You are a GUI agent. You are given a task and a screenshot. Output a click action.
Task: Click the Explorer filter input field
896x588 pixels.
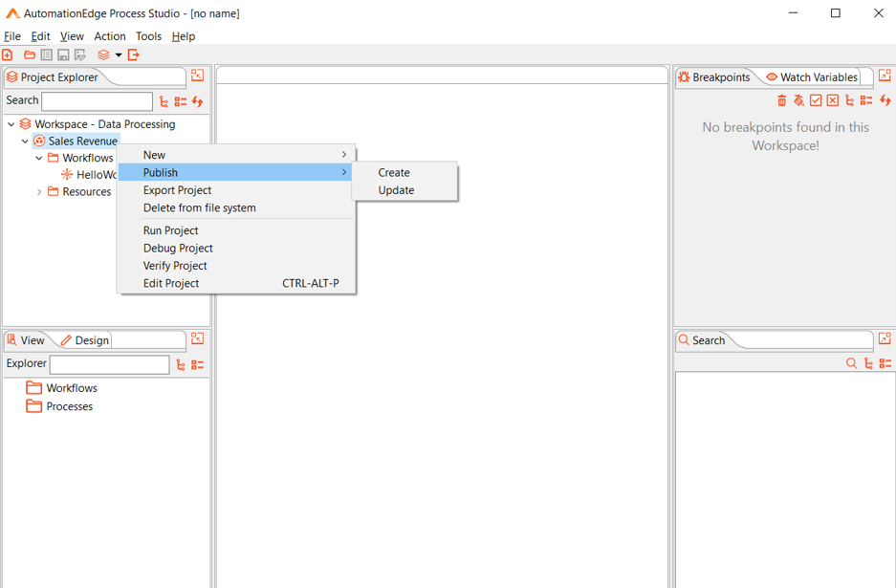(x=109, y=364)
